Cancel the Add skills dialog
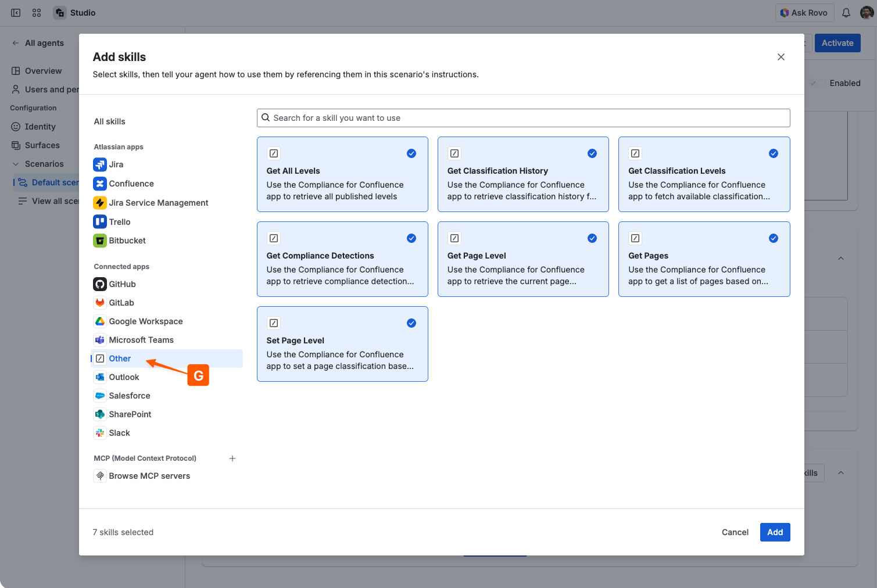The height and width of the screenshot is (588, 877). [x=735, y=532]
